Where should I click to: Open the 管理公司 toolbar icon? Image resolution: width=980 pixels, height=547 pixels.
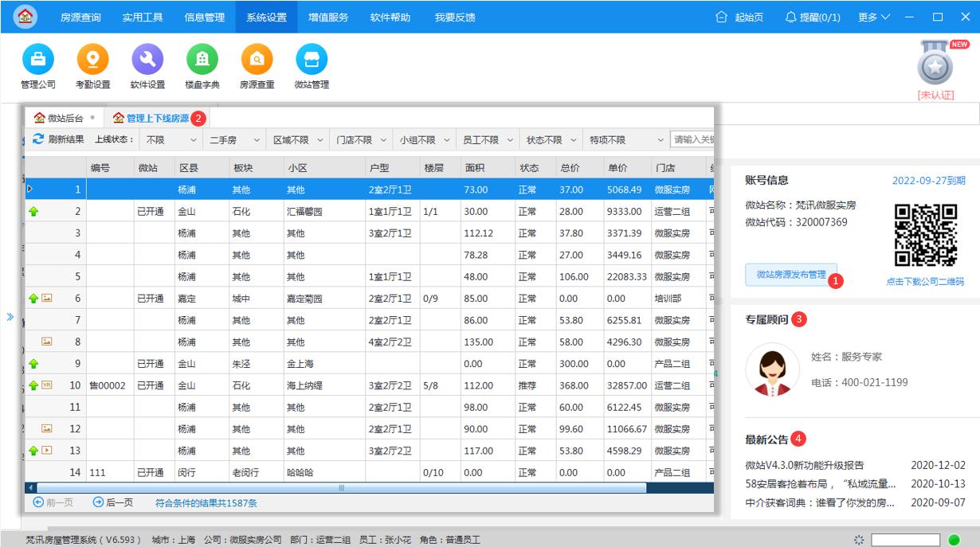click(x=37, y=64)
